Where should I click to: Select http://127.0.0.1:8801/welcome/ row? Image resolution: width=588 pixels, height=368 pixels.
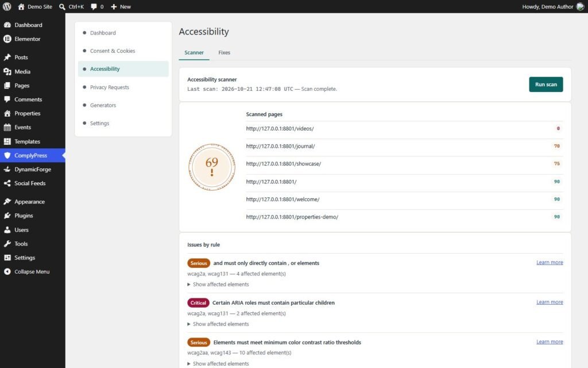404,200
